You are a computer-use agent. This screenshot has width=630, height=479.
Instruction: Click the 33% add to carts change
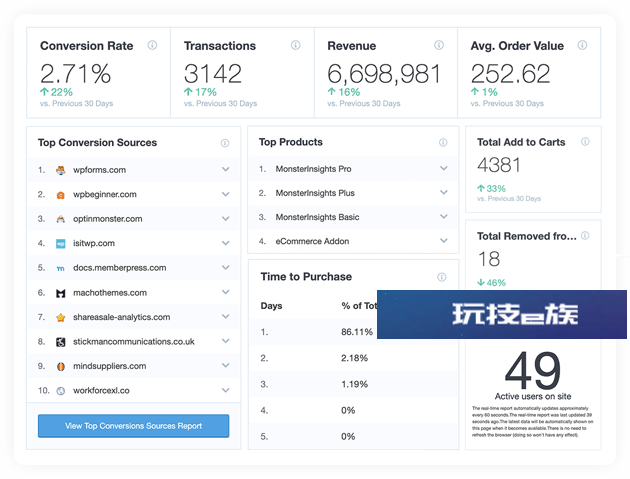491,188
